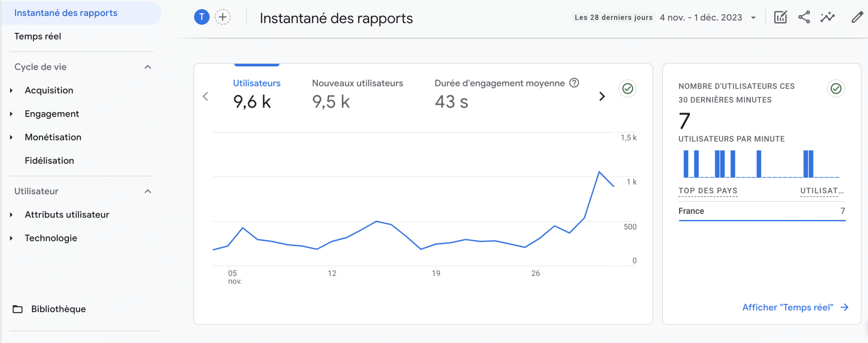This screenshot has height=343, width=868.
Task: Click the Bibliothèque folder icon
Action: 18,309
